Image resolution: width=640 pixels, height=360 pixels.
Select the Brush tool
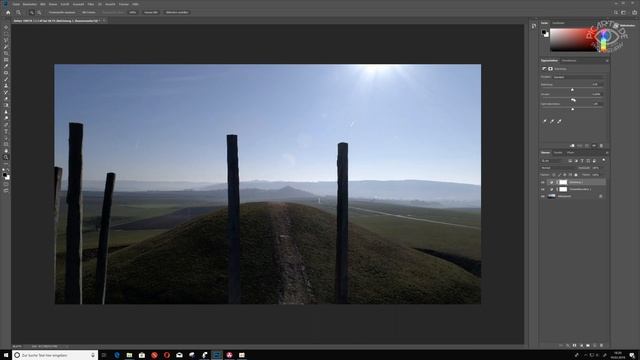point(6,80)
